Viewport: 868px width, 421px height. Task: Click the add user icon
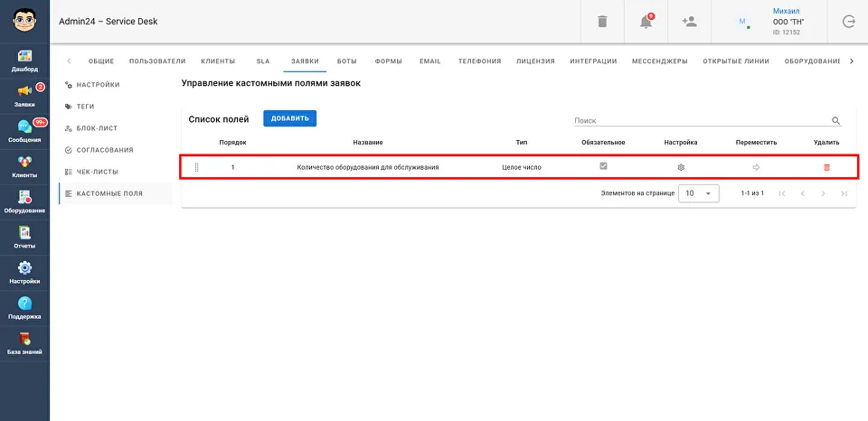[x=689, y=22]
